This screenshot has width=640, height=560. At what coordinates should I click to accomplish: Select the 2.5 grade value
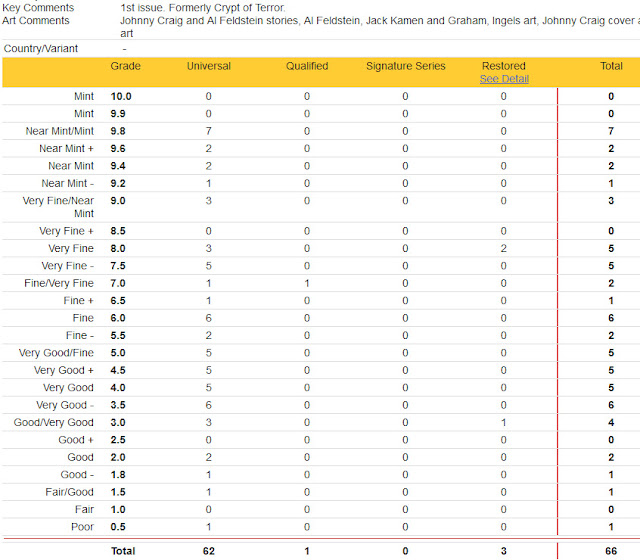(118, 440)
